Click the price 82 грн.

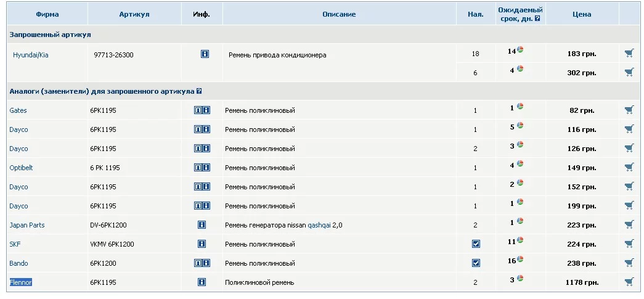(x=582, y=110)
